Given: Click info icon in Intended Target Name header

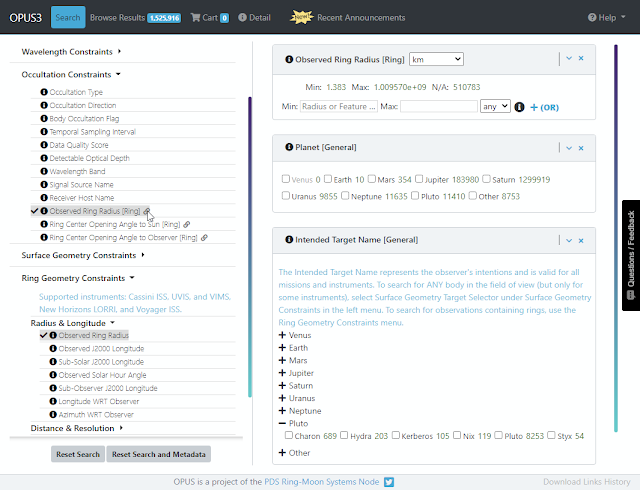Looking at the screenshot, I should (289, 239).
